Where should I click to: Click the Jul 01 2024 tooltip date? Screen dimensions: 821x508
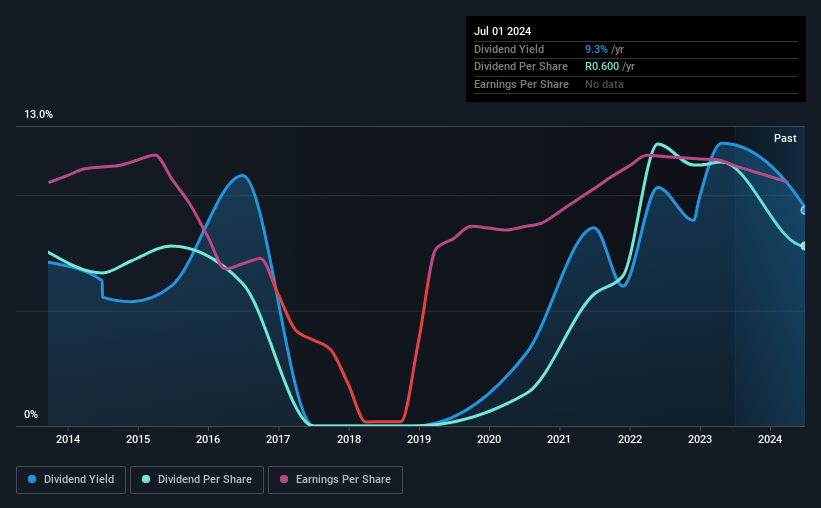click(x=503, y=31)
